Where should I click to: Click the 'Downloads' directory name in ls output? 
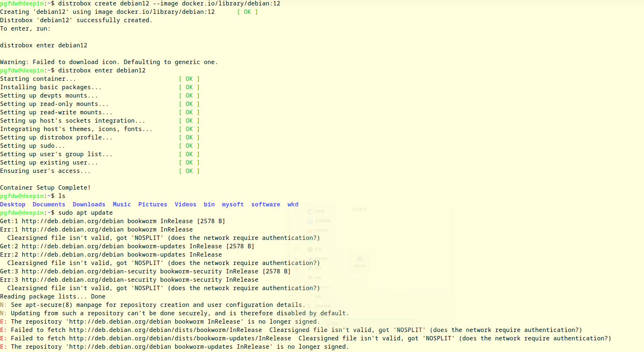(x=89, y=205)
